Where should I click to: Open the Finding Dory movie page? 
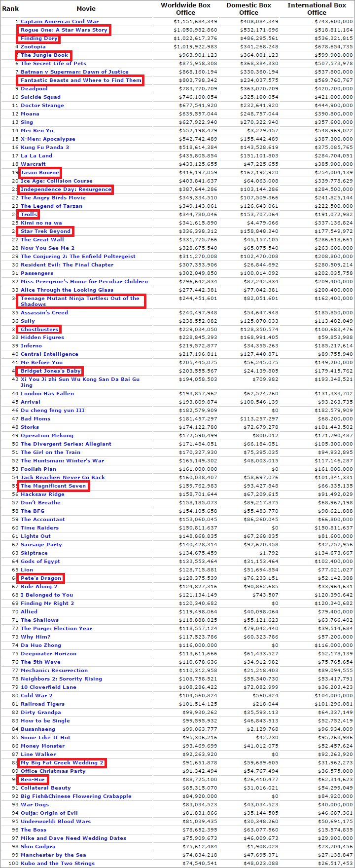coord(39,38)
